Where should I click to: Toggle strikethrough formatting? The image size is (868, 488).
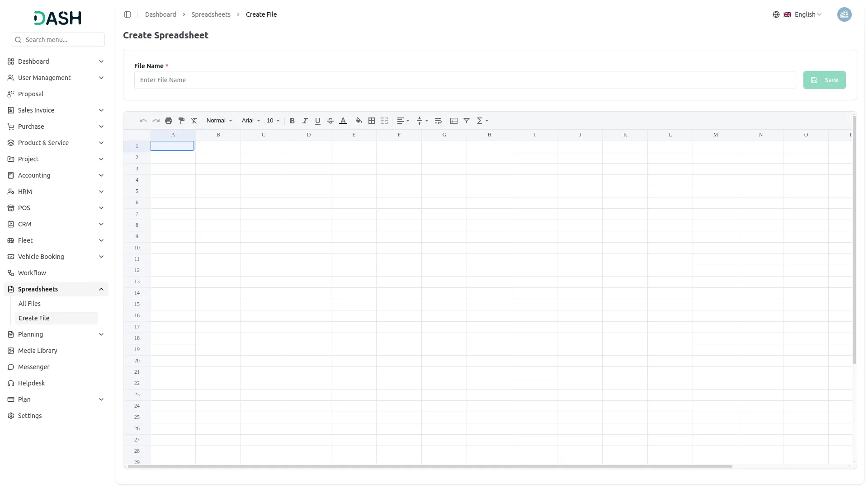click(330, 121)
